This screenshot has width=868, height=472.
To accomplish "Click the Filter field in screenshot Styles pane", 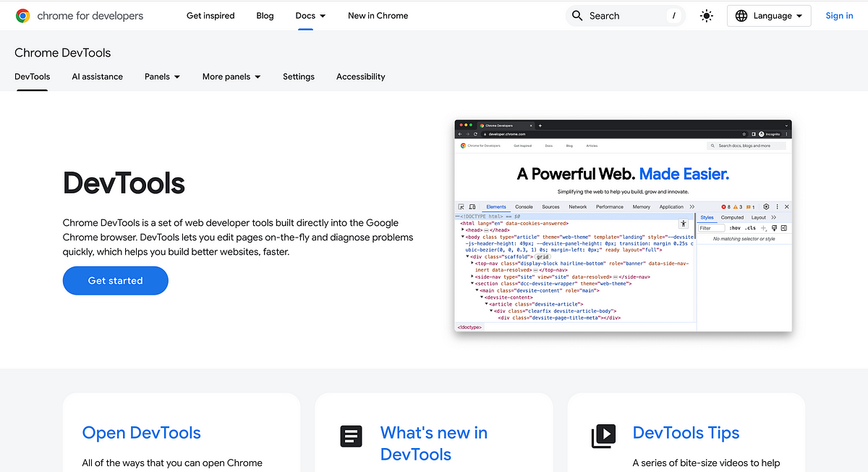I will pos(712,228).
